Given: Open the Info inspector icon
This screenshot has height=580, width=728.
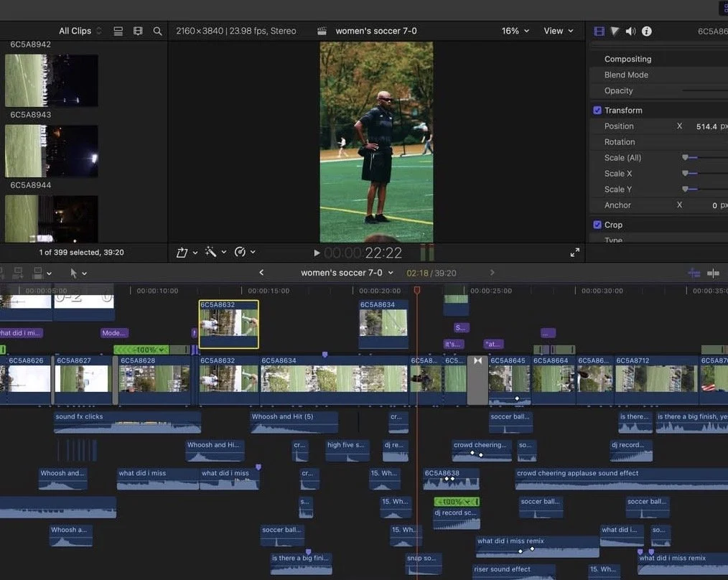Looking at the screenshot, I should pyautogui.click(x=646, y=31).
